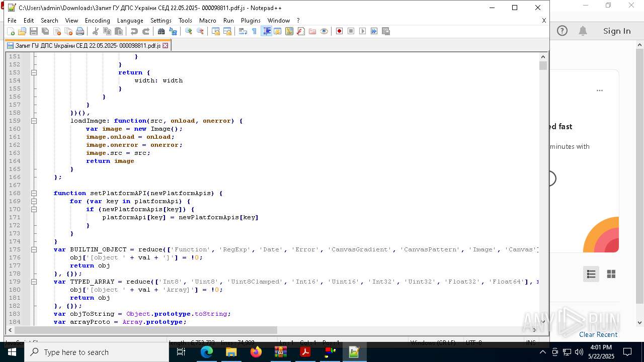Viewport: 644px width, 362px height.
Task: Toggle Show All Characters pilcrow icon
Action: pyautogui.click(x=254, y=31)
